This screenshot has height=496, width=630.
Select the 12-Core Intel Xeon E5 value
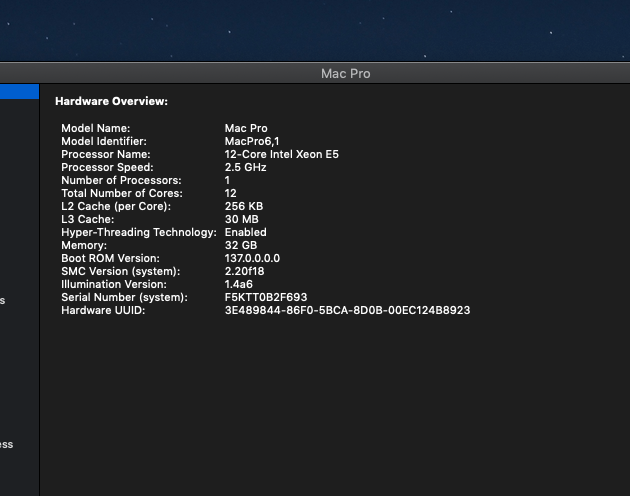(x=282, y=154)
